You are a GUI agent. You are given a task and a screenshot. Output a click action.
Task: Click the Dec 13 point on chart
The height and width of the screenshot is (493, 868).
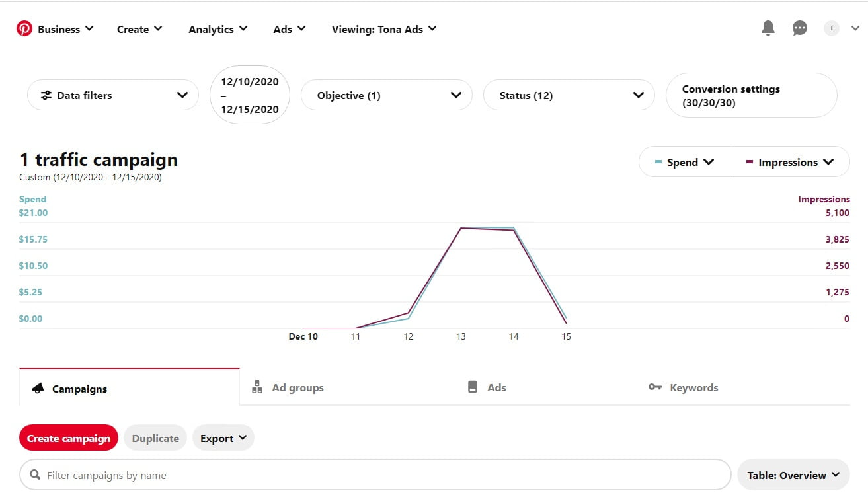point(461,228)
